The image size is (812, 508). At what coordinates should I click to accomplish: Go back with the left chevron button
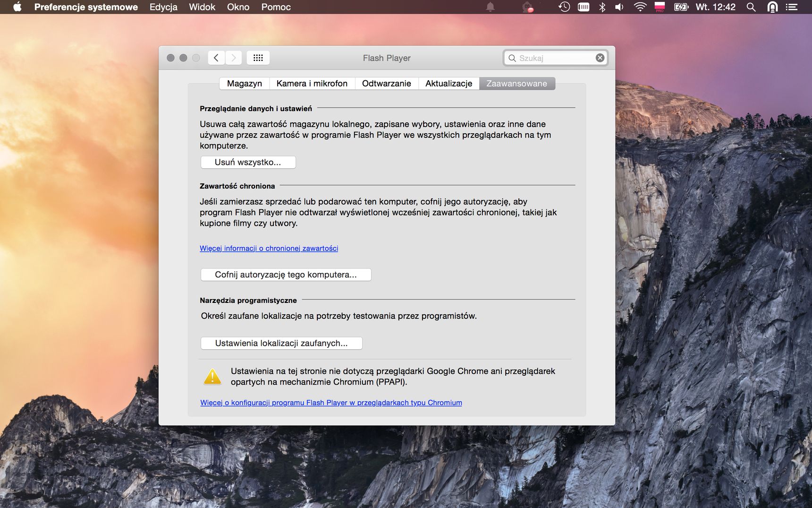[x=216, y=58]
